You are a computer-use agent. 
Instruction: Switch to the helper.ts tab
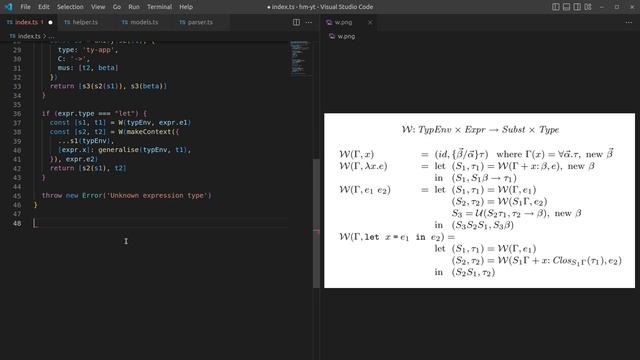click(x=86, y=22)
